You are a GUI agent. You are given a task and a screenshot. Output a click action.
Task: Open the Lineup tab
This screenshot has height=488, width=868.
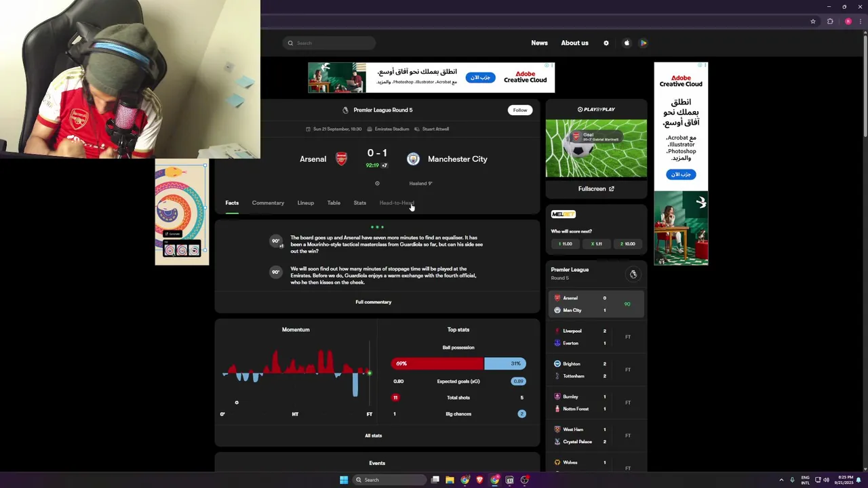pyautogui.click(x=305, y=203)
